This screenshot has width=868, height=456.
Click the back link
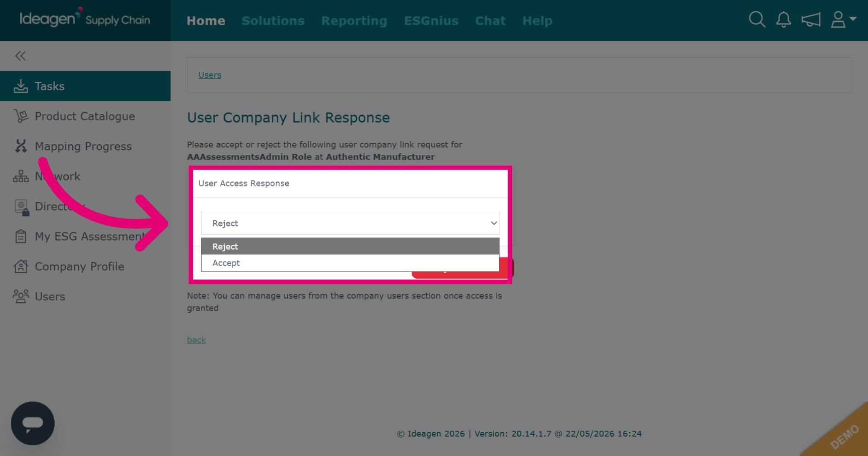[197, 340]
